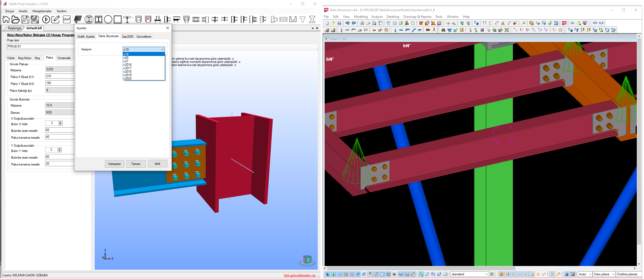Open the Hesaplamalar menu
The width and height of the screenshot is (644, 279).
click(x=42, y=11)
